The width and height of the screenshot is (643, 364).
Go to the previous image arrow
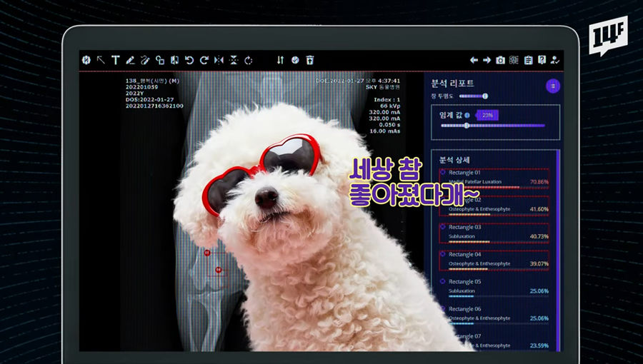[474, 60]
